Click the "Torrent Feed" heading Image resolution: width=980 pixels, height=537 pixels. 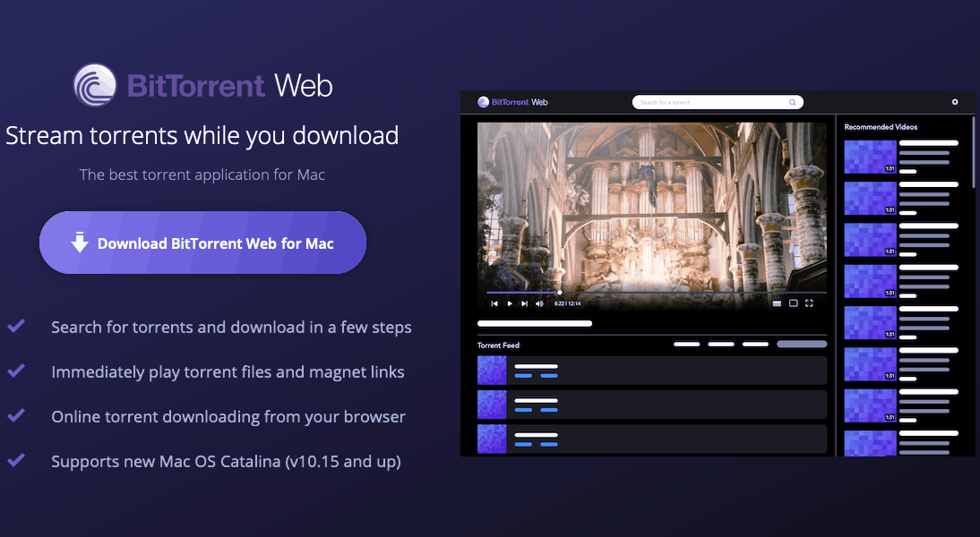pos(498,345)
